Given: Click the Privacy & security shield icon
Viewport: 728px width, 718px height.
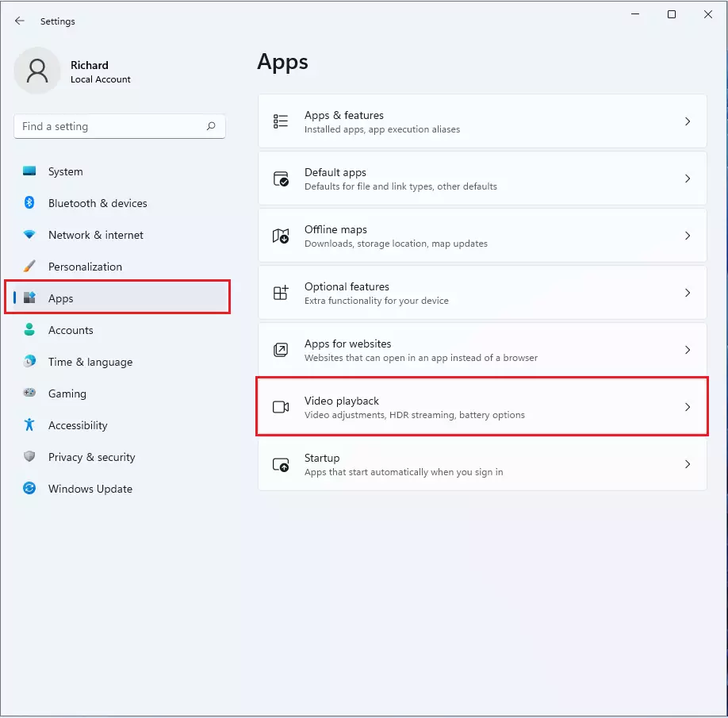Looking at the screenshot, I should pos(29,456).
